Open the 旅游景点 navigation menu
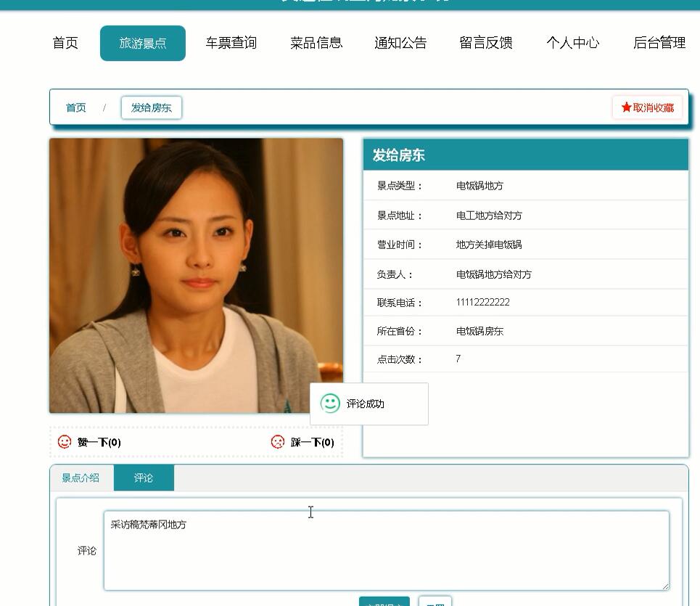Viewport: 700px width, 606px height. click(142, 43)
